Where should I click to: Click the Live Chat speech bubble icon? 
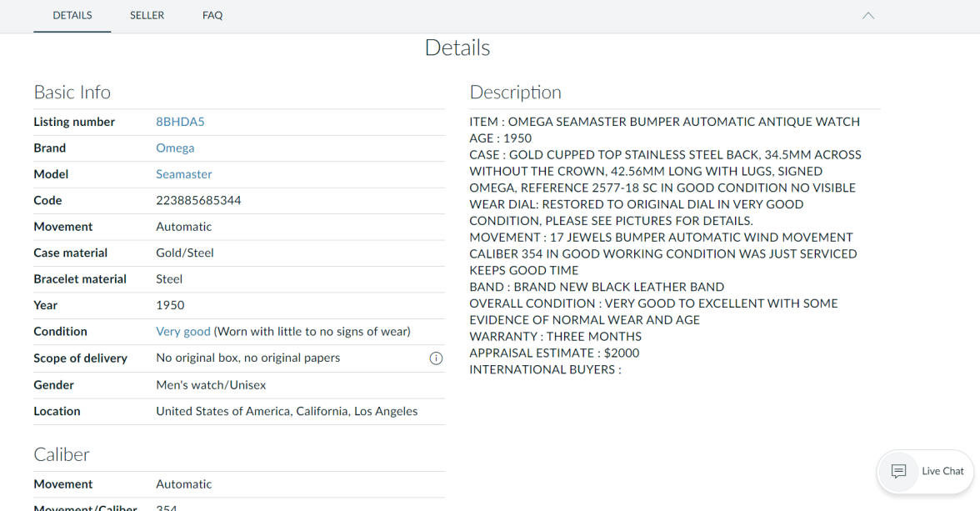click(897, 471)
